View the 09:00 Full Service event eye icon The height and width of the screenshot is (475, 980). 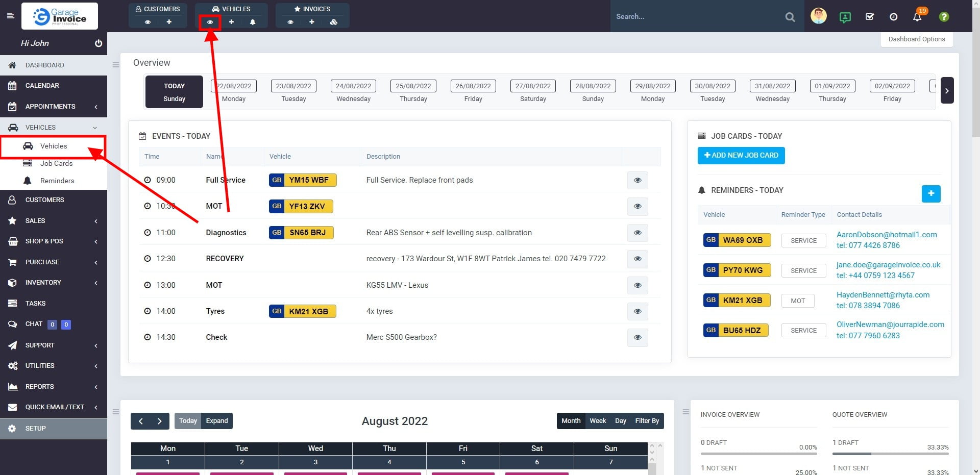pyautogui.click(x=637, y=180)
